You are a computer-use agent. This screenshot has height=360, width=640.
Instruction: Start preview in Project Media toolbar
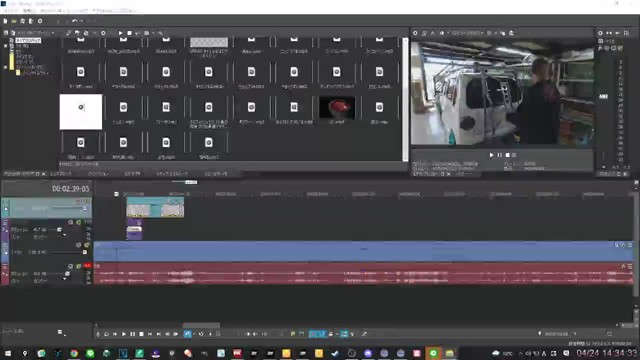(x=120, y=33)
